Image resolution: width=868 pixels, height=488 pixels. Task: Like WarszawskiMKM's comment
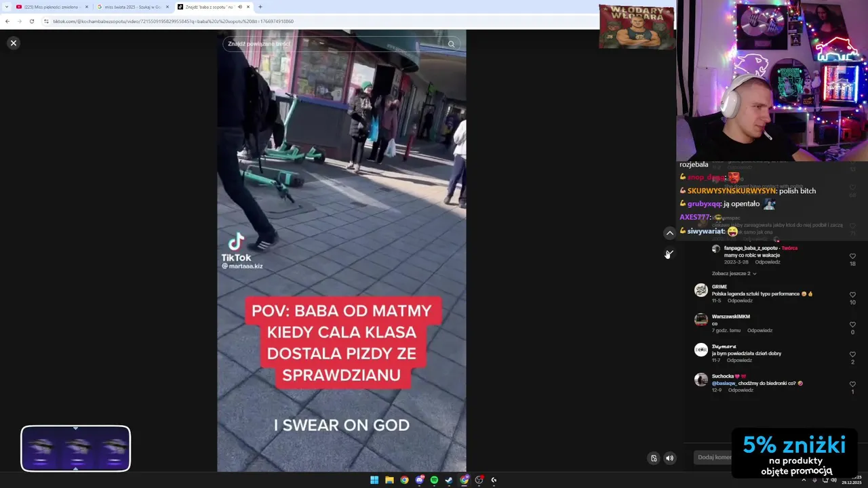[852, 325]
